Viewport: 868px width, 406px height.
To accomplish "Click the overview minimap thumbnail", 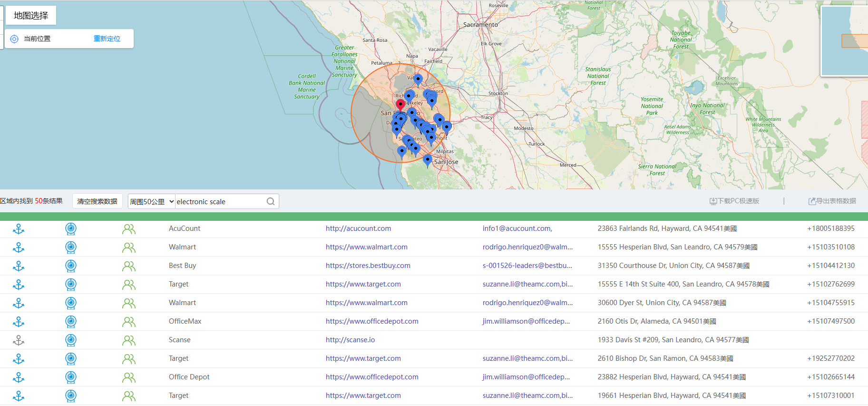I will pos(845,40).
